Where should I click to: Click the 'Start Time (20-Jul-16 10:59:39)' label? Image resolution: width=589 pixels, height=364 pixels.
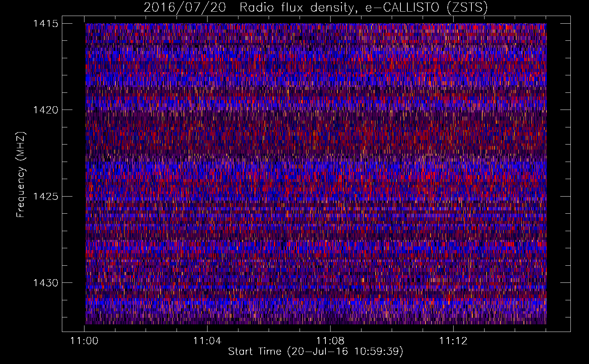(316, 352)
